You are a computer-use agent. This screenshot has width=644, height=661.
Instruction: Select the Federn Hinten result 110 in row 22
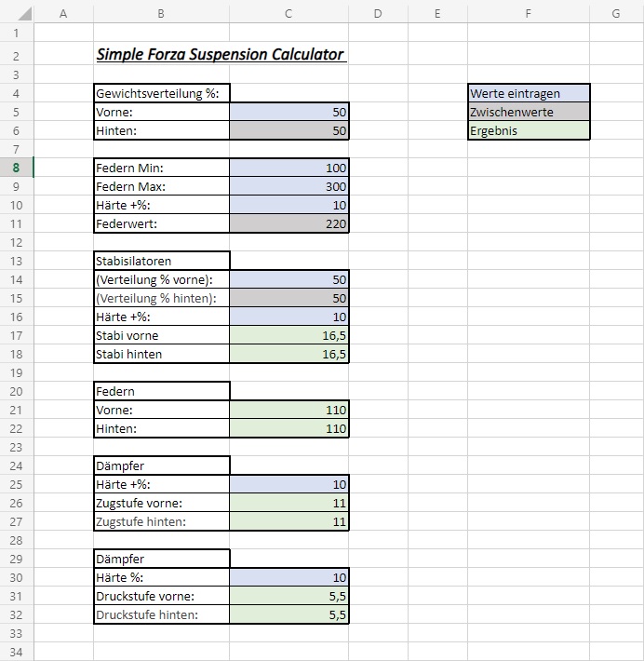tap(289, 428)
